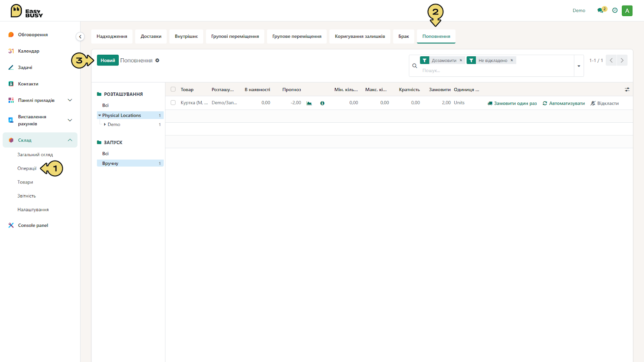The width and height of the screenshot is (644, 362).
Task: Open the forecast graph icon in Куртка row
Action: tap(309, 103)
